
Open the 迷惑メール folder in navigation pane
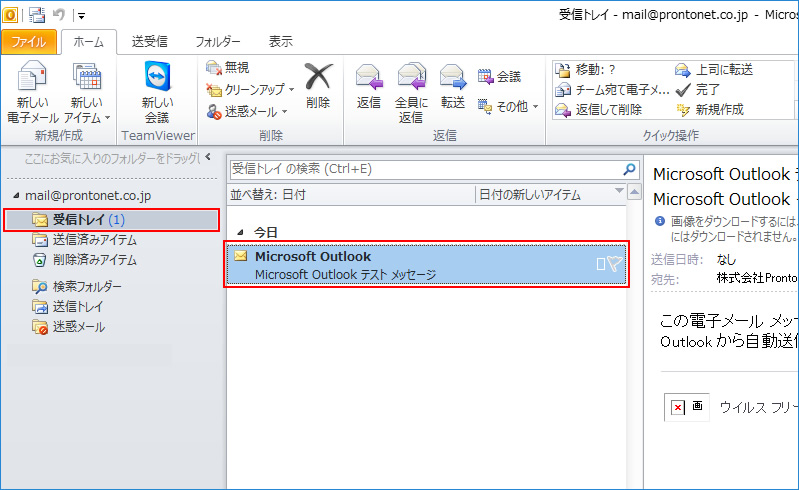[69, 327]
